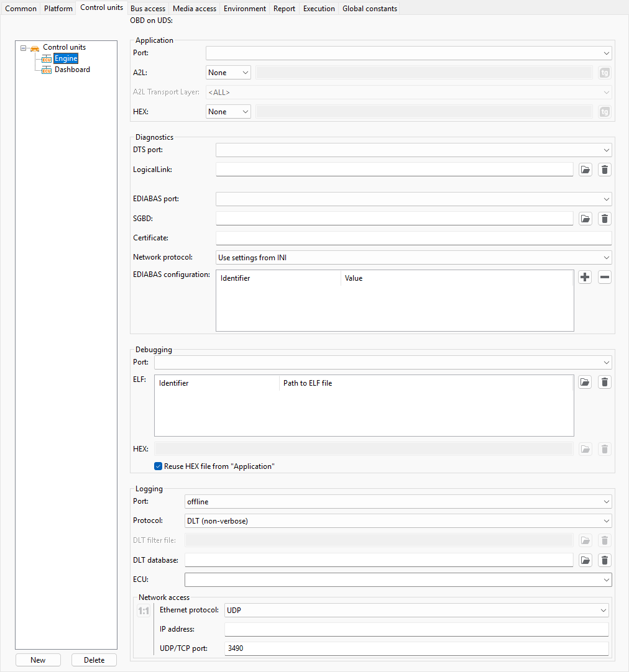Image resolution: width=629 pixels, height=672 pixels.
Task: Open the Application Port dropdown
Action: click(408, 53)
